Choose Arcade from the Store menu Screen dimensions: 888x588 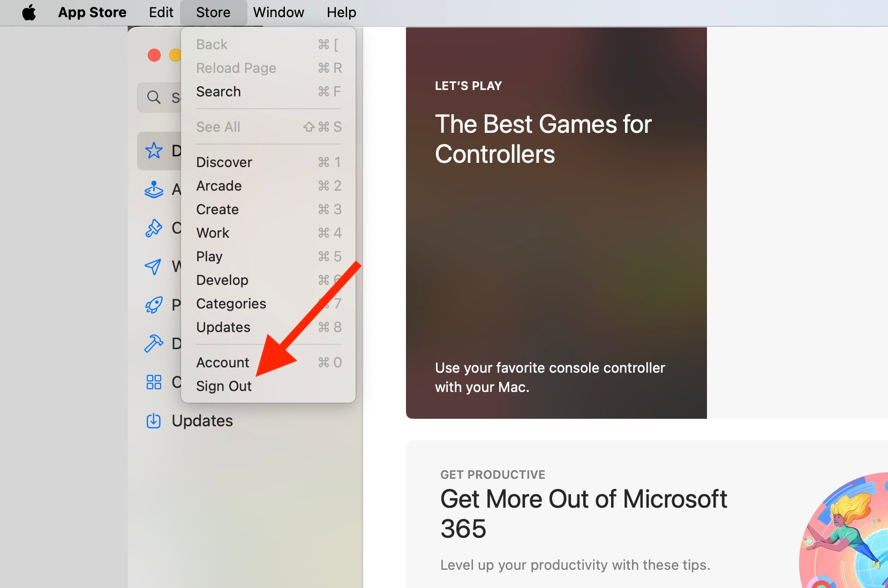coord(268,186)
